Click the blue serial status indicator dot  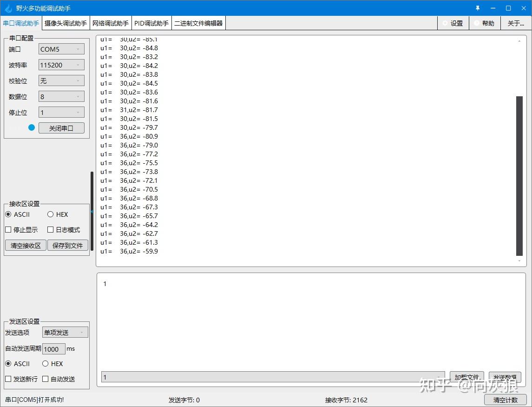[31, 127]
